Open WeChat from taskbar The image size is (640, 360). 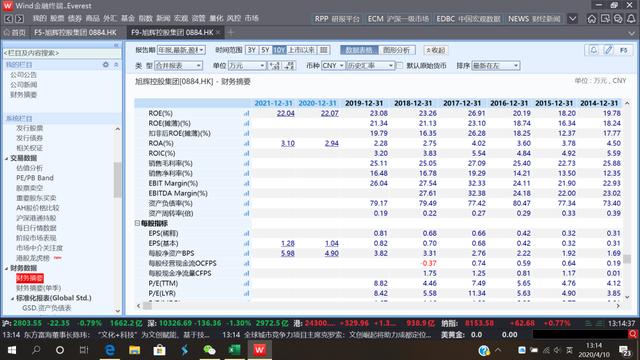click(x=209, y=350)
